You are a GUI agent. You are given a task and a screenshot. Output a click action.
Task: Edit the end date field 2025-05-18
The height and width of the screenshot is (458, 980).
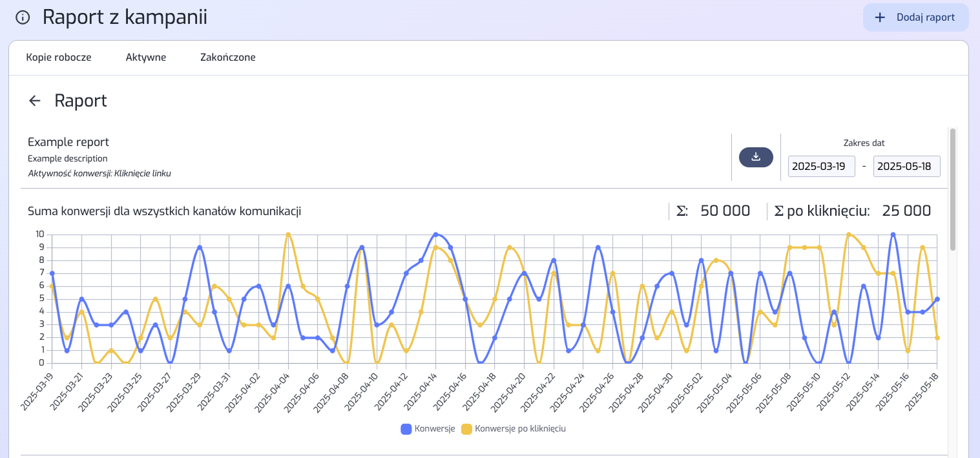click(x=907, y=166)
